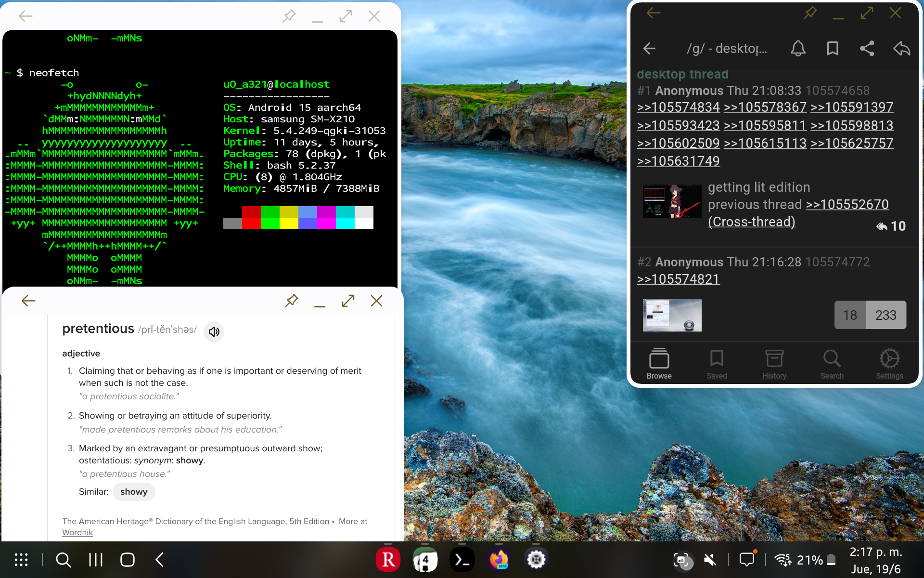Click the /g/ - desktop thread title
This screenshot has width=924, height=578.
727,48
